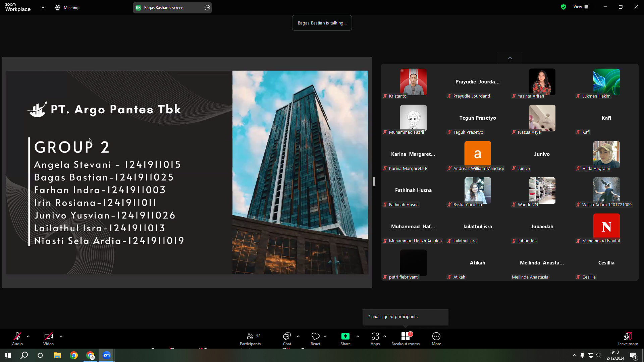Open the View layout menu
Screen dimensions: 644x362
click(581, 7)
